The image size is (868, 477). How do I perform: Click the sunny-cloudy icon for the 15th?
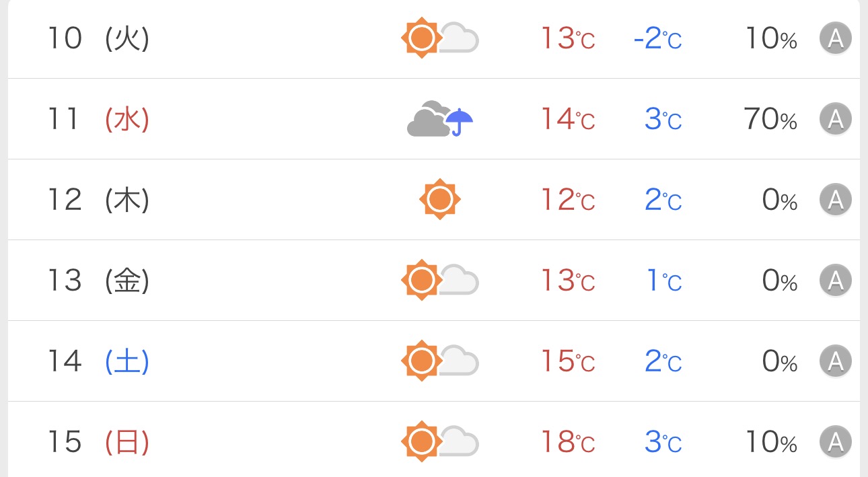(x=439, y=441)
